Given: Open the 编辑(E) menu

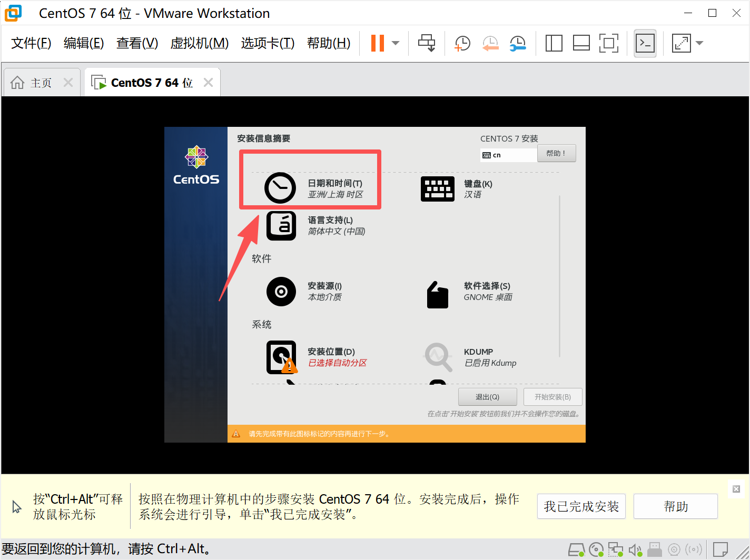Looking at the screenshot, I should (x=84, y=43).
